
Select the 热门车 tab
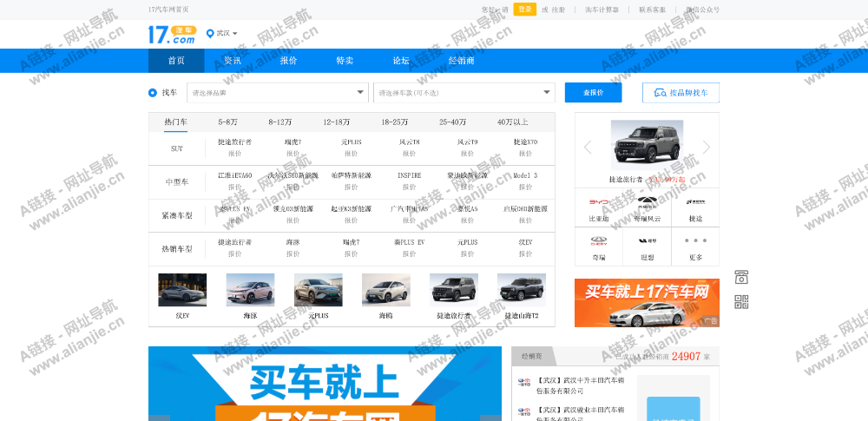175,122
